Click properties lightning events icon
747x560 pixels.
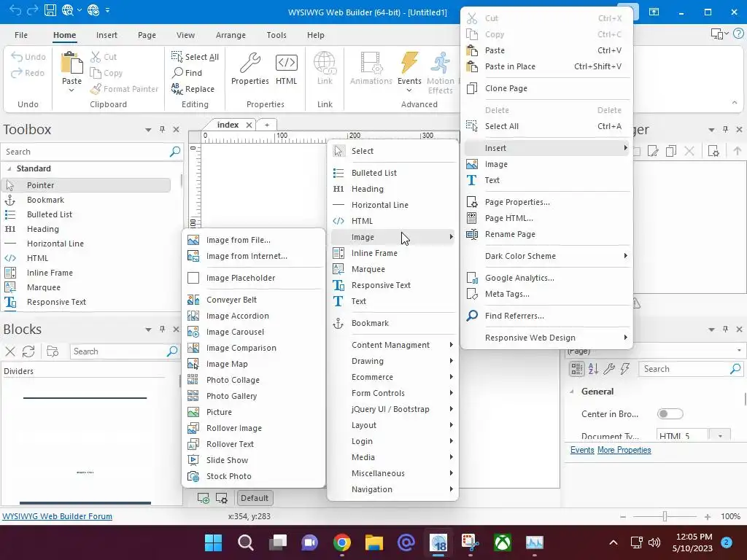(x=625, y=368)
